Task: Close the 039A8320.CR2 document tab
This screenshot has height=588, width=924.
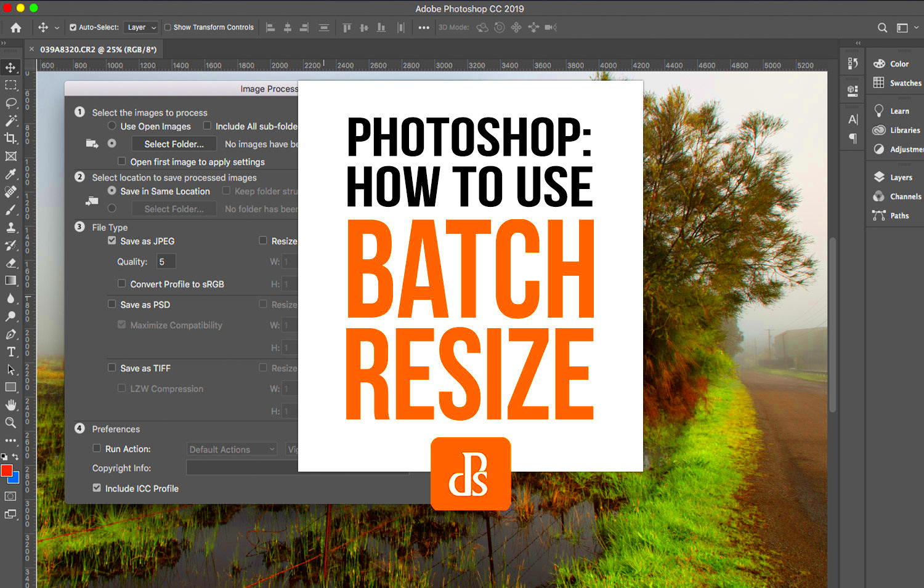Action: (32, 49)
